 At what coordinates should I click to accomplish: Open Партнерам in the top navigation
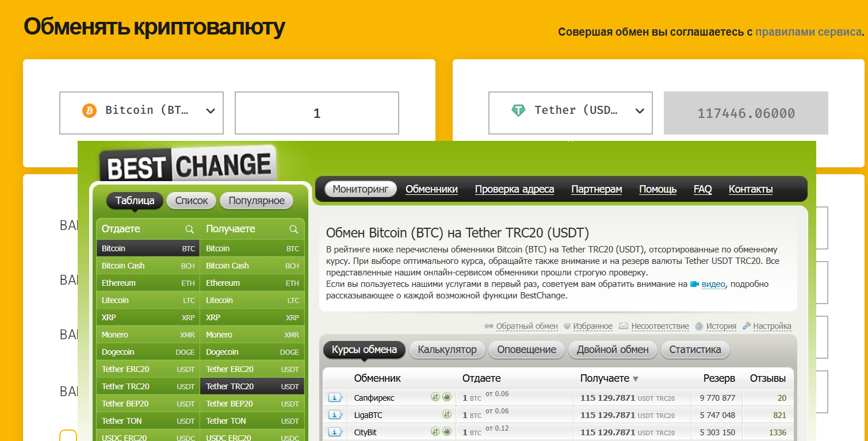596,189
